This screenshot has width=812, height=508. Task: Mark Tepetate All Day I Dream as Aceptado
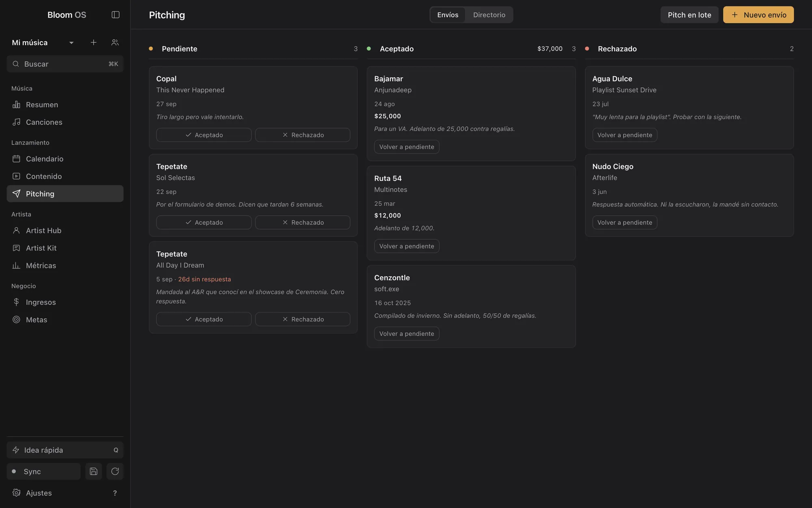pyautogui.click(x=204, y=319)
